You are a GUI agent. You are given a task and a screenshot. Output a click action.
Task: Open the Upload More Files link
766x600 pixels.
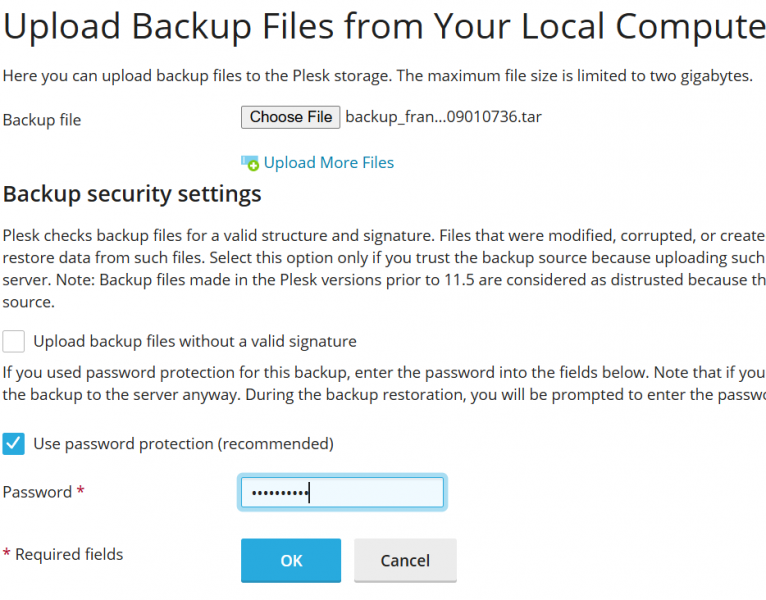point(328,163)
